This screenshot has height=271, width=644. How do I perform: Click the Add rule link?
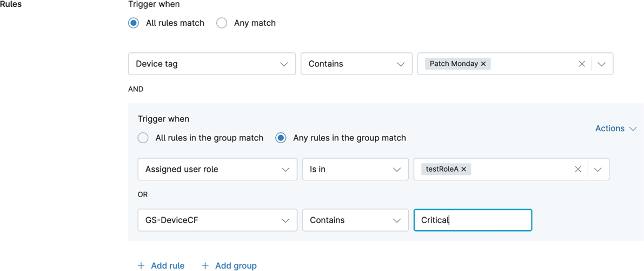point(167,266)
